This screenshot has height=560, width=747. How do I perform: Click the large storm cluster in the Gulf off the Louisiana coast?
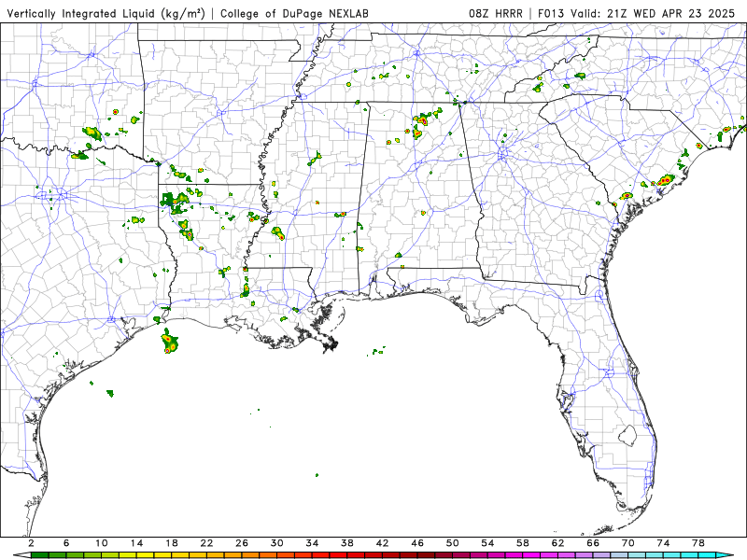[169, 342]
